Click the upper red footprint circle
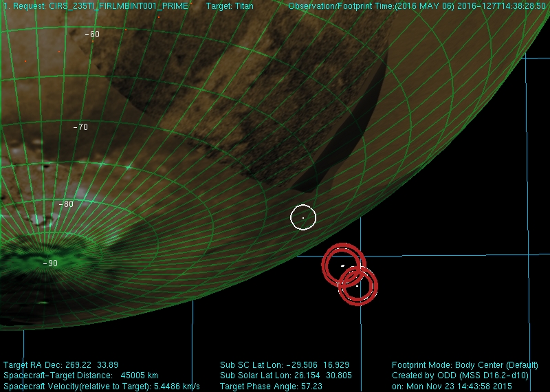 point(344,265)
